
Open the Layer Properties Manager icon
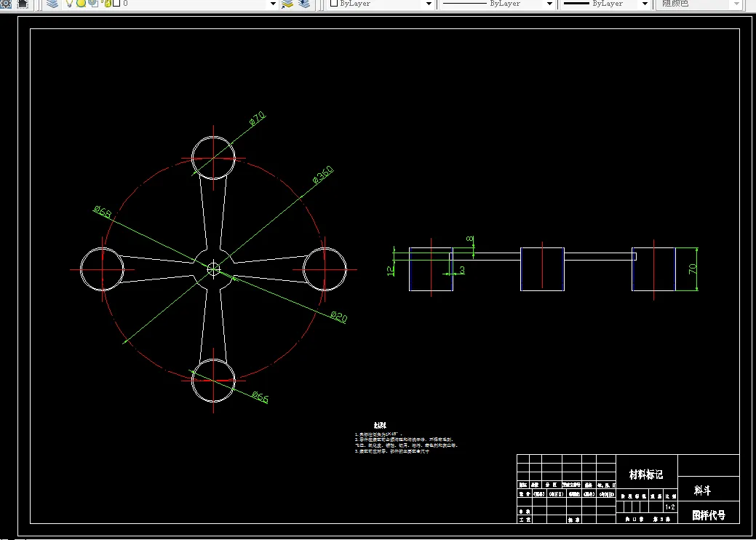tap(52, 4)
